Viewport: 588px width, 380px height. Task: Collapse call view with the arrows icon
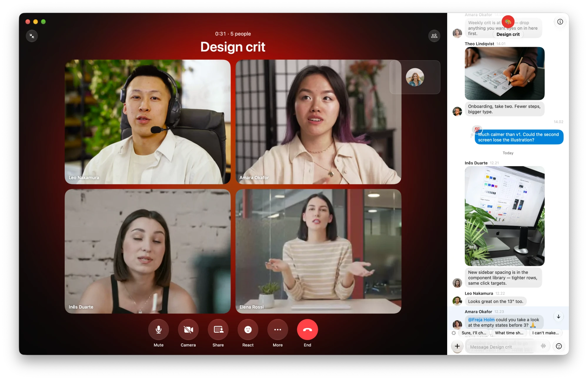coord(32,36)
